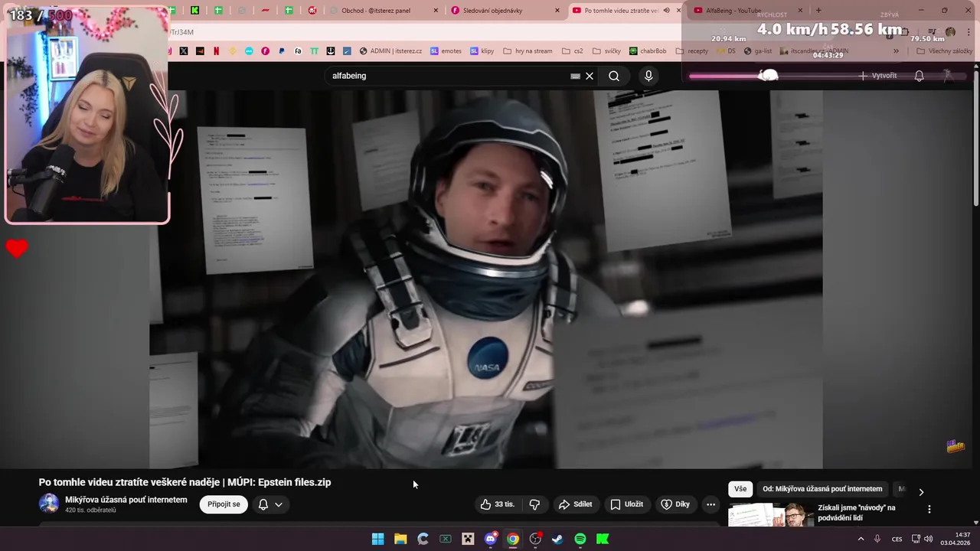This screenshot has height=551, width=980.
Task: Save the video with Uložit
Action: (x=626, y=504)
